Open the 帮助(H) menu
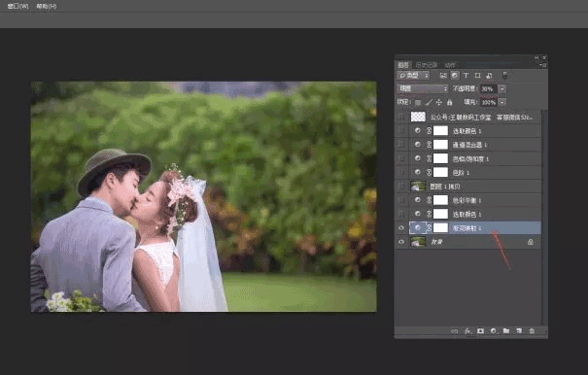The height and width of the screenshot is (375, 588). tap(46, 6)
